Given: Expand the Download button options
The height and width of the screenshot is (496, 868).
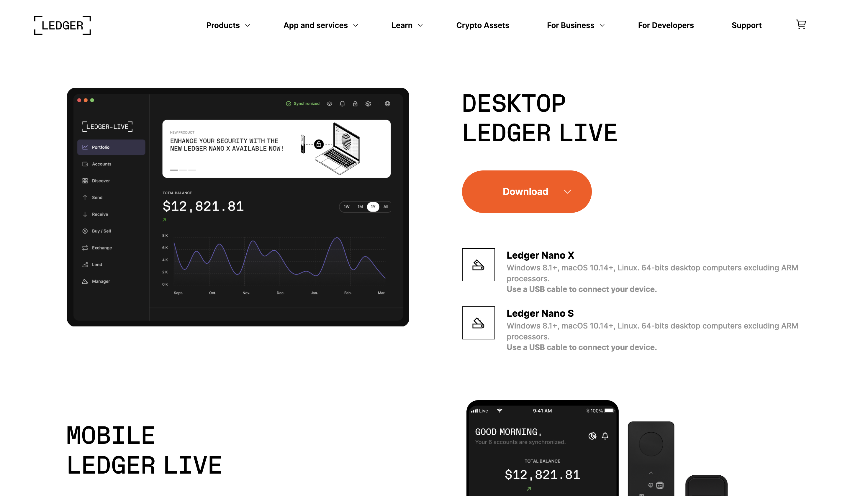Looking at the screenshot, I should [567, 191].
